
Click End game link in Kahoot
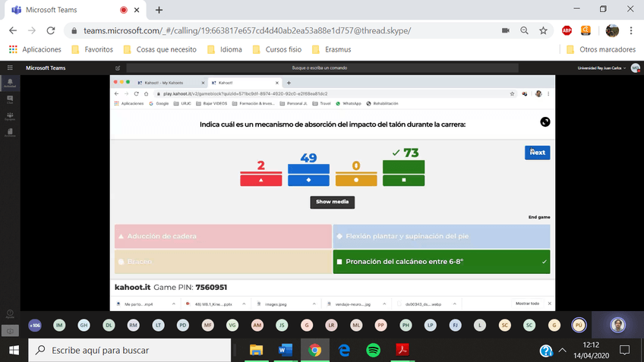(539, 217)
